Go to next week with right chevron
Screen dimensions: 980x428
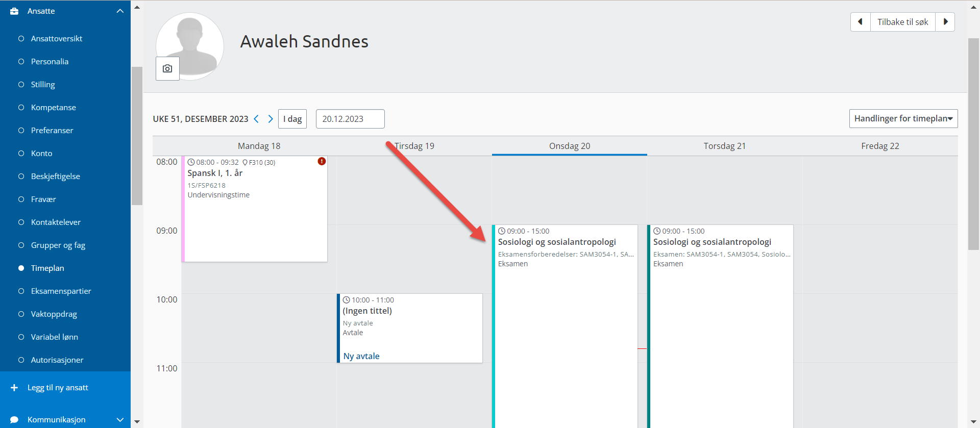(271, 119)
